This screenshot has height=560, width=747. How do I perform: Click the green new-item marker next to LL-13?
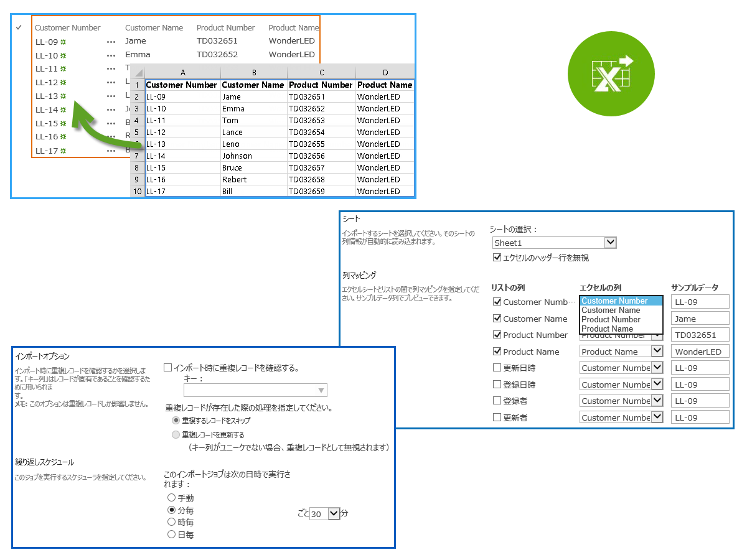[x=63, y=96]
